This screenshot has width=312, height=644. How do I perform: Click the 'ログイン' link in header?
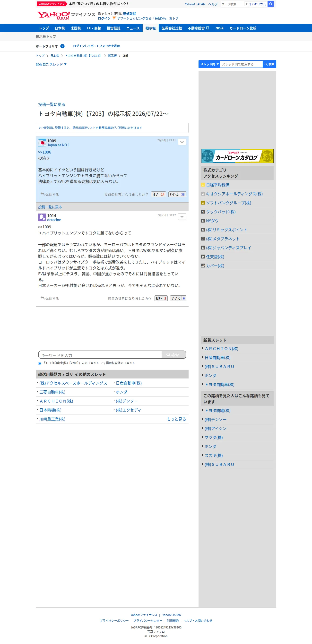tap(104, 18)
